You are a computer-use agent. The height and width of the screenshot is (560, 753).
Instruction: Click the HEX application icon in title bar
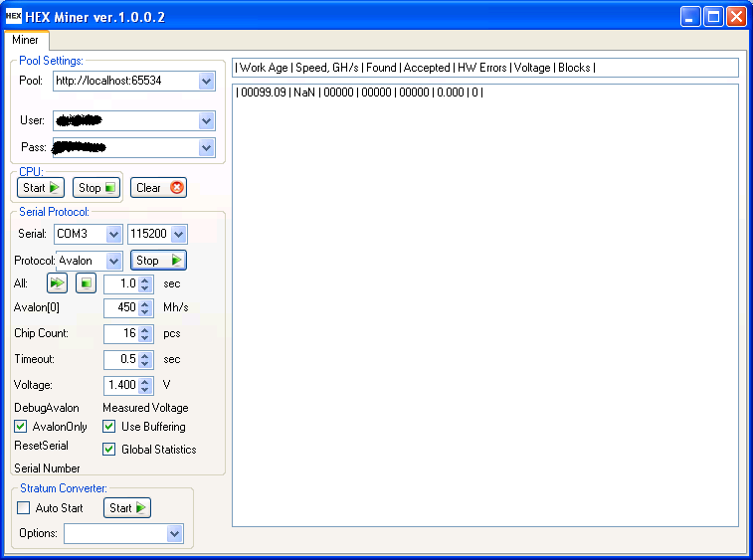click(14, 16)
